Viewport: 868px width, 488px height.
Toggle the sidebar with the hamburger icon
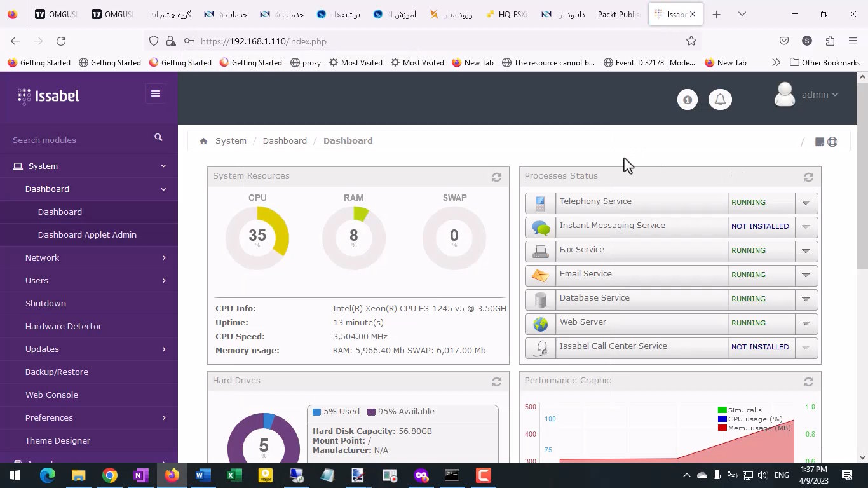(x=156, y=93)
